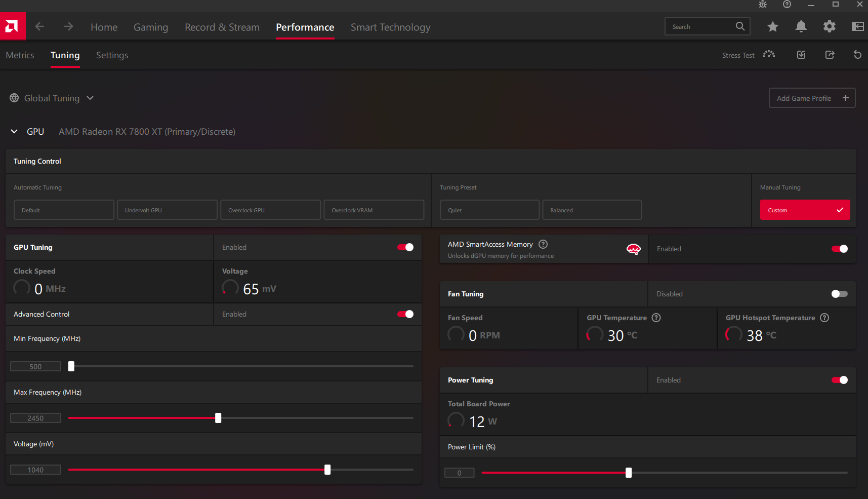Close the AMD Software window
868x499 pixels.
point(860,5)
